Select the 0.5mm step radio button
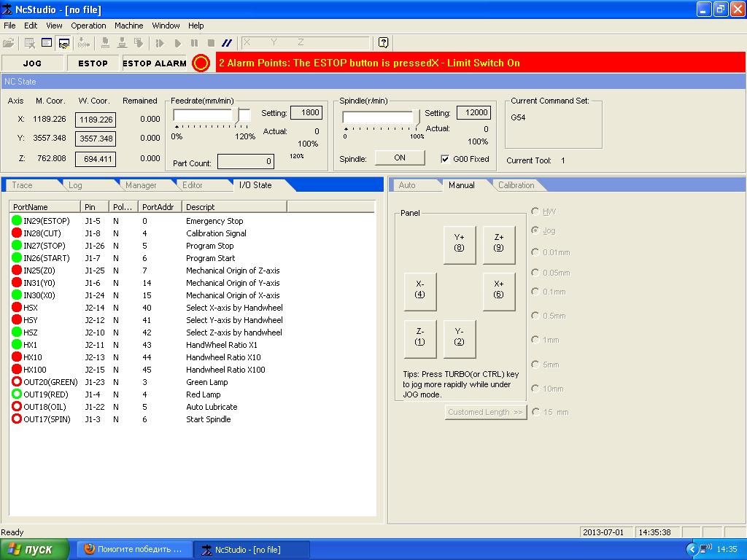This screenshot has width=747, height=560. (535, 315)
